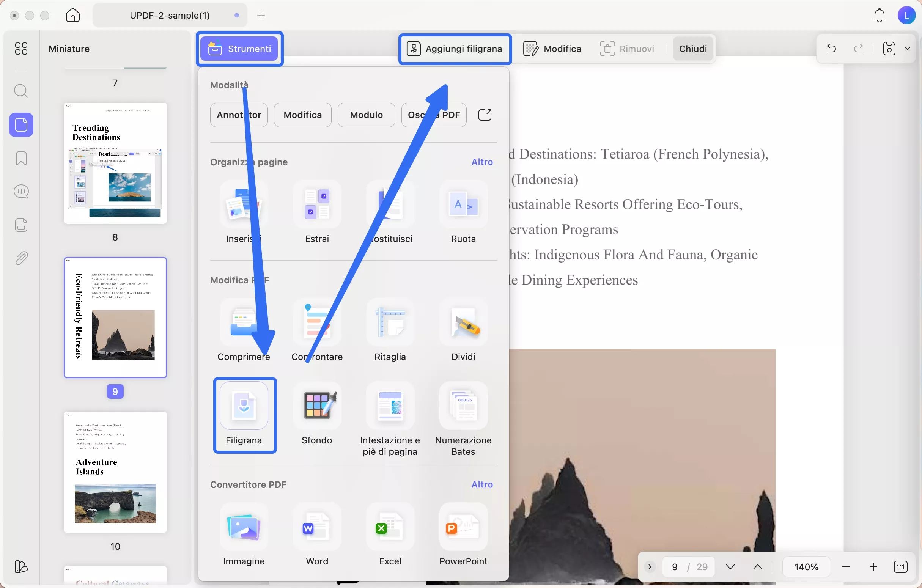Click the notification bell icon
922x588 pixels.
(x=879, y=15)
